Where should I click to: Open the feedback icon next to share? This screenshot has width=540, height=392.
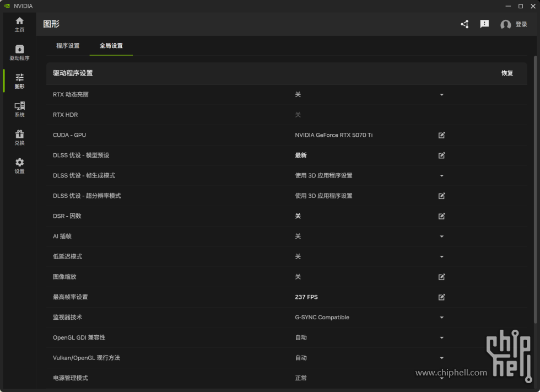pos(484,24)
